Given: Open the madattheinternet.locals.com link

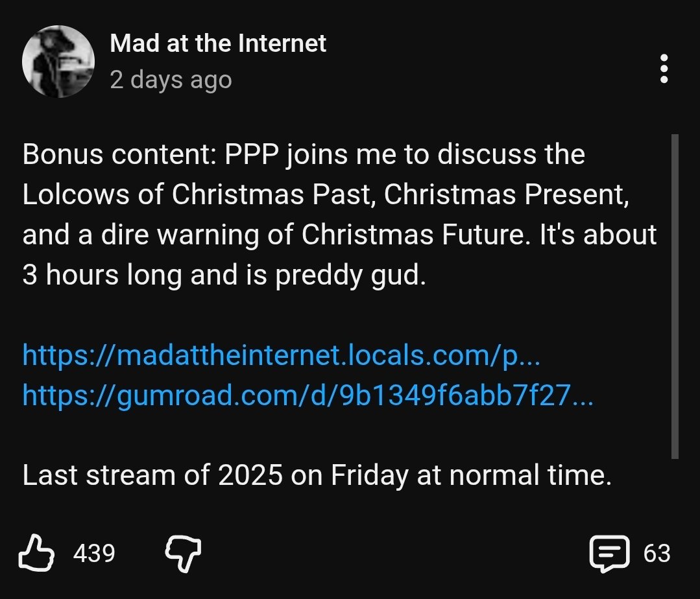Looking at the screenshot, I should 281,355.
